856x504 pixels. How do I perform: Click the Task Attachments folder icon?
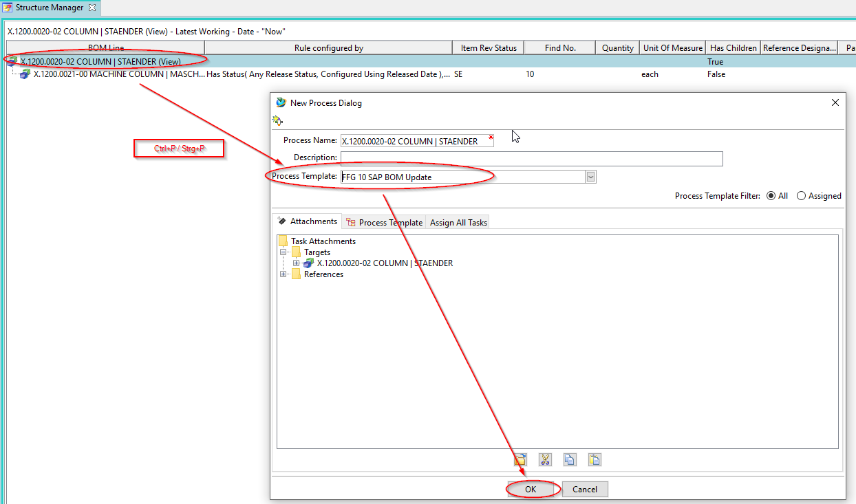tap(283, 241)
